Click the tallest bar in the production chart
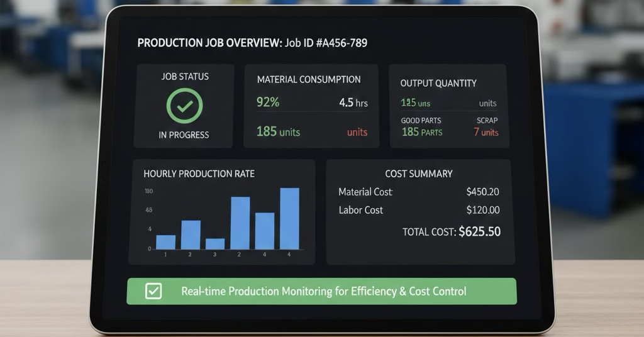 click(x=289, y=218)
